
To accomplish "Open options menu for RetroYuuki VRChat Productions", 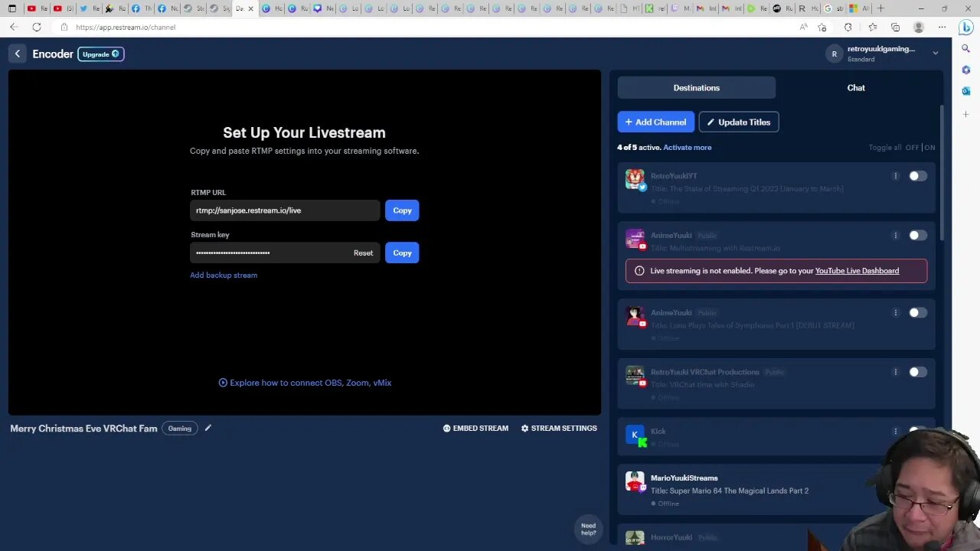I will click(895, 372).
